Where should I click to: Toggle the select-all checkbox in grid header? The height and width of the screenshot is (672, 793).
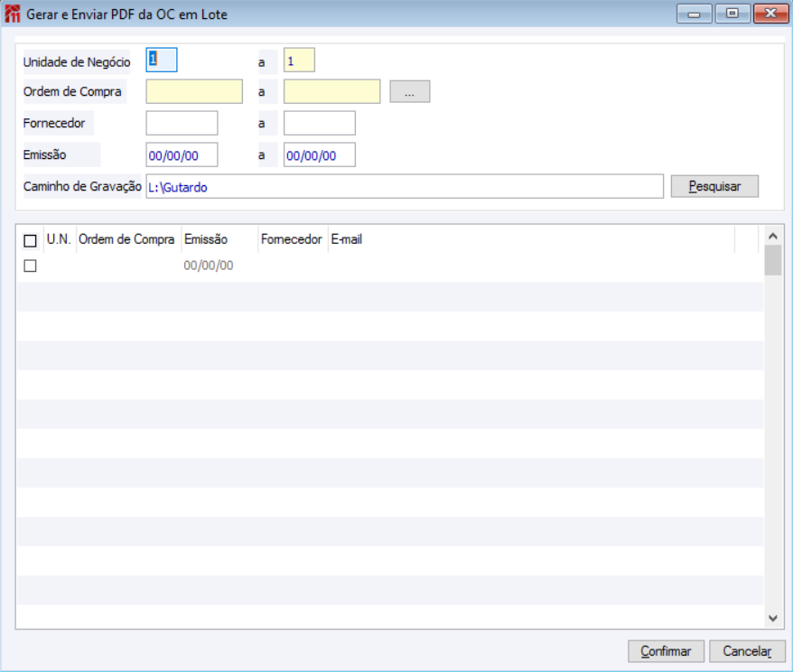pos(31,240)
